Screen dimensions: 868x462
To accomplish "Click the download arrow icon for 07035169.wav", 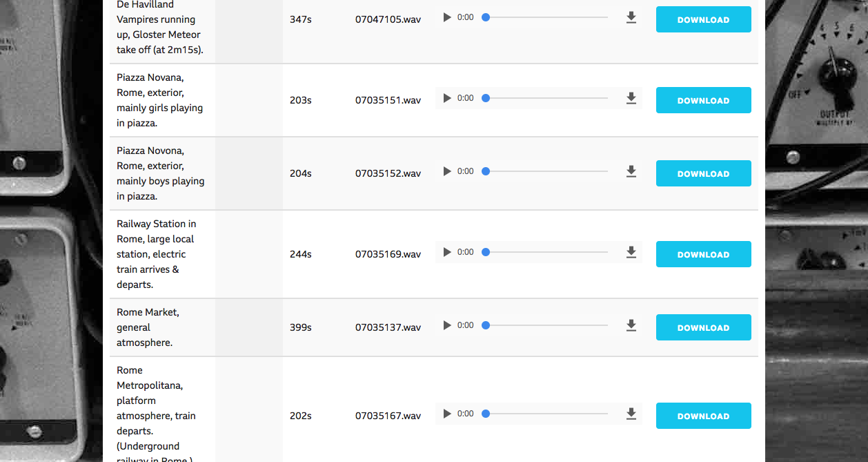I will coord(631,253).
